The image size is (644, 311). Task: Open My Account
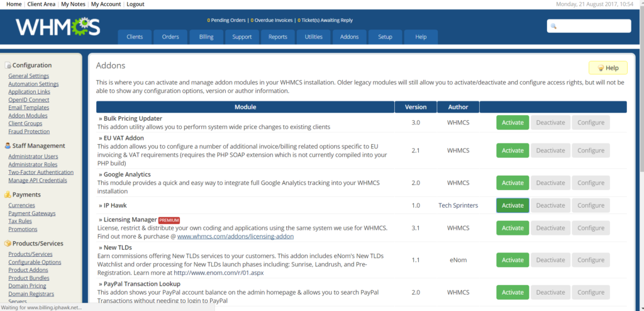tap(106, 4)
